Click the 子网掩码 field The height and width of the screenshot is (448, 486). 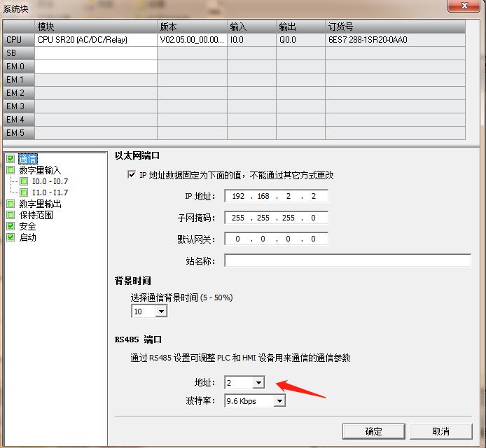[276, 218]
